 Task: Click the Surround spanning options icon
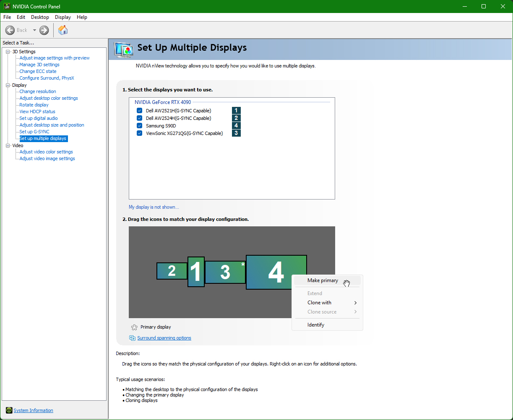[133, 338]
